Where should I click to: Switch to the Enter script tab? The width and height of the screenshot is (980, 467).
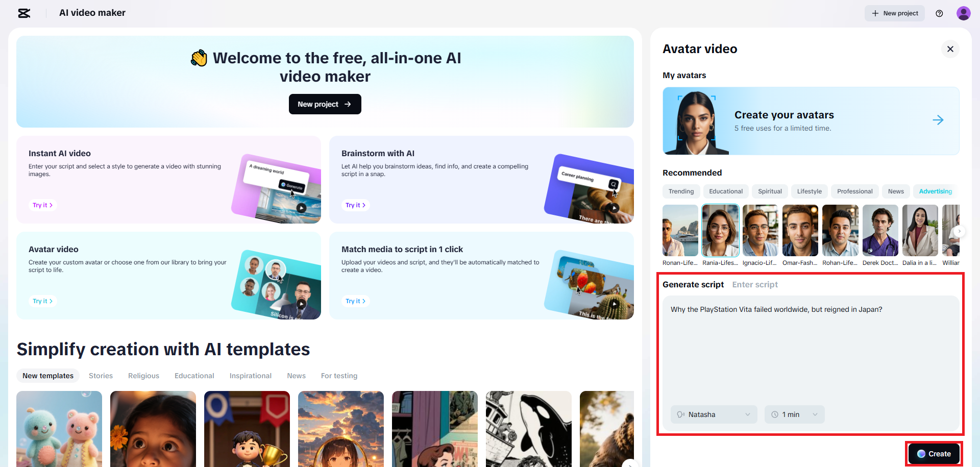(755, 284)
